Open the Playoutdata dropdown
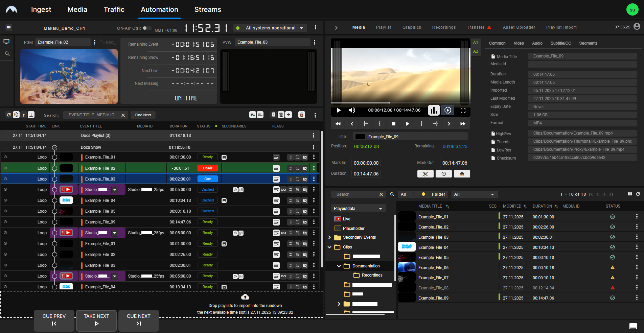Image resolution: width=644 pixels, height=333 pixels. click(x=358, y=209)
